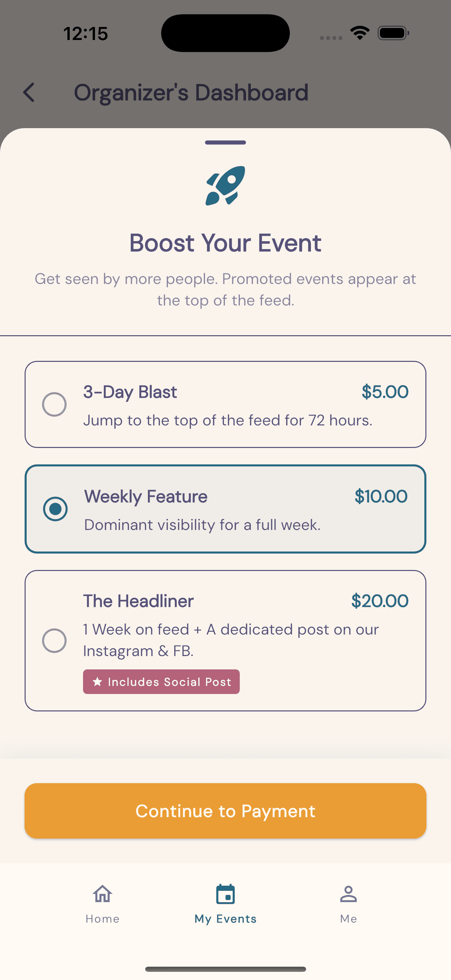
Task: Tap the rocket boost icon
Action: coord(225,186)
